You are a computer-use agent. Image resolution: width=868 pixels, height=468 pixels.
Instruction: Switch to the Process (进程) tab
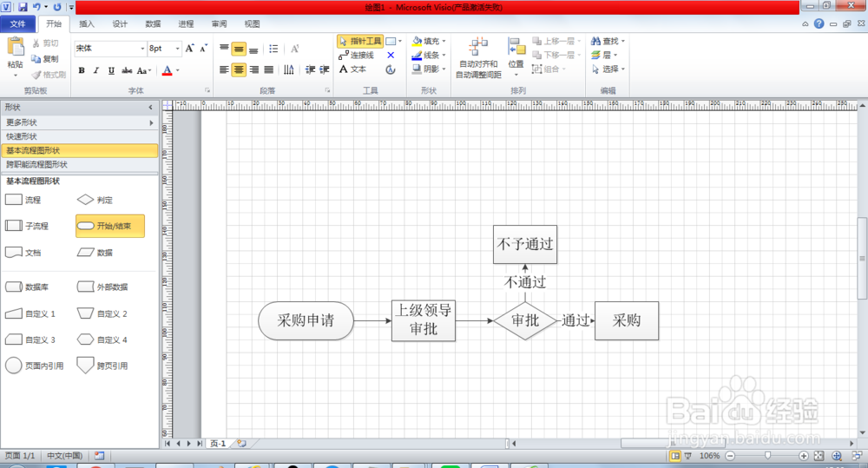point(186,23)
